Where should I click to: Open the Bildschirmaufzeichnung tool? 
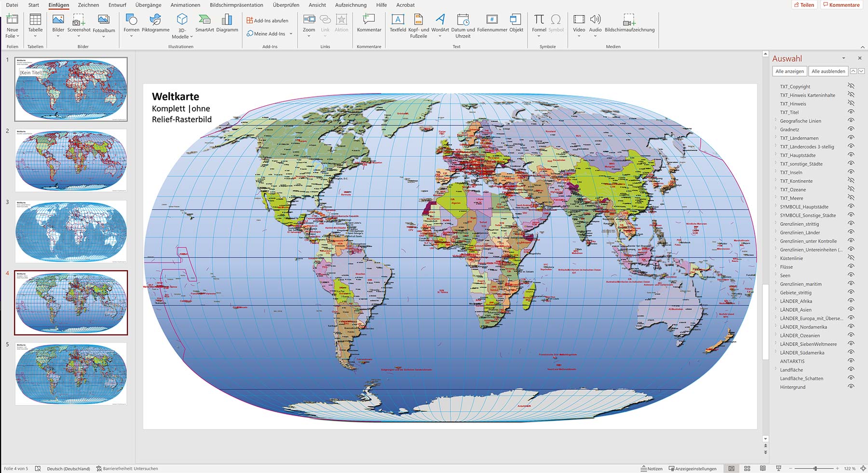point(628,24)
